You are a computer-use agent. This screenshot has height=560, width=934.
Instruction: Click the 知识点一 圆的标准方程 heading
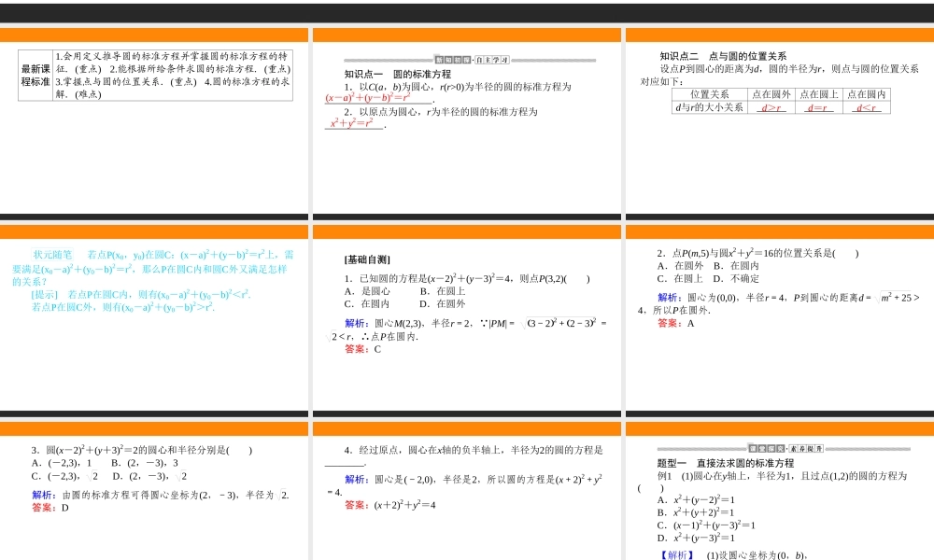[x=397, y=74]
